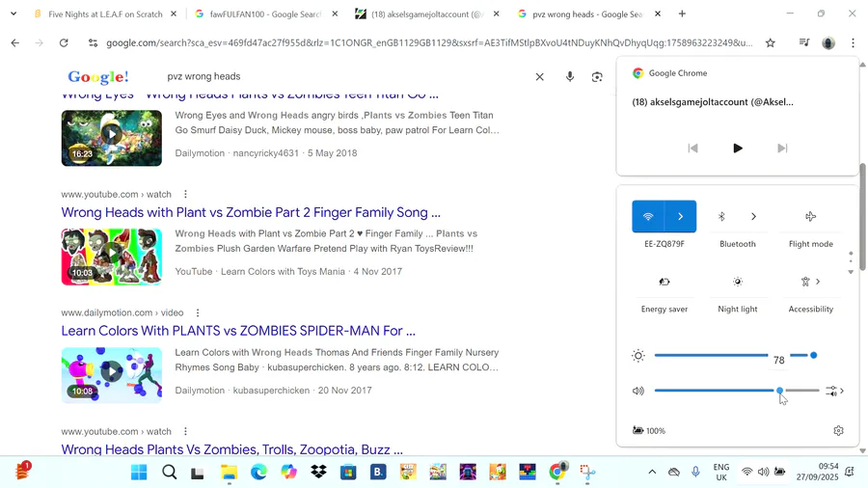The height and width of the screenshot is (488, 868).
Task: Skip to previous media track
Action: coord(692,149)
